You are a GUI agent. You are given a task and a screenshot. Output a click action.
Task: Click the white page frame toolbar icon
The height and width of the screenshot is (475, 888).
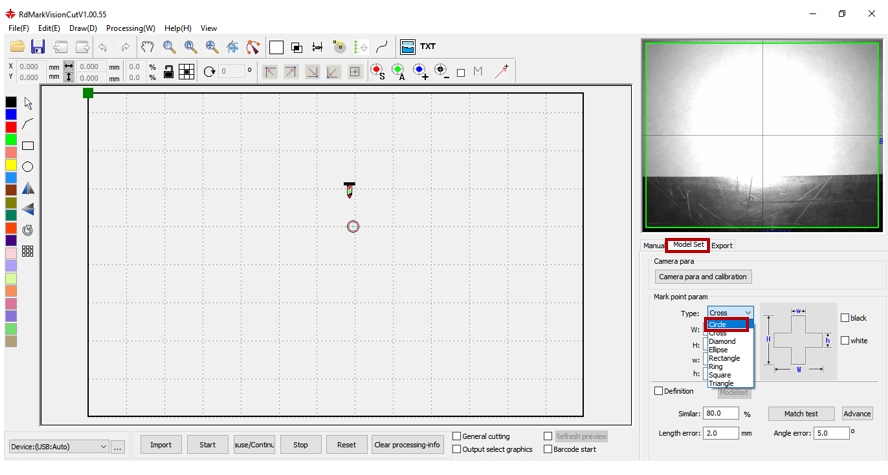coord(276,47)
